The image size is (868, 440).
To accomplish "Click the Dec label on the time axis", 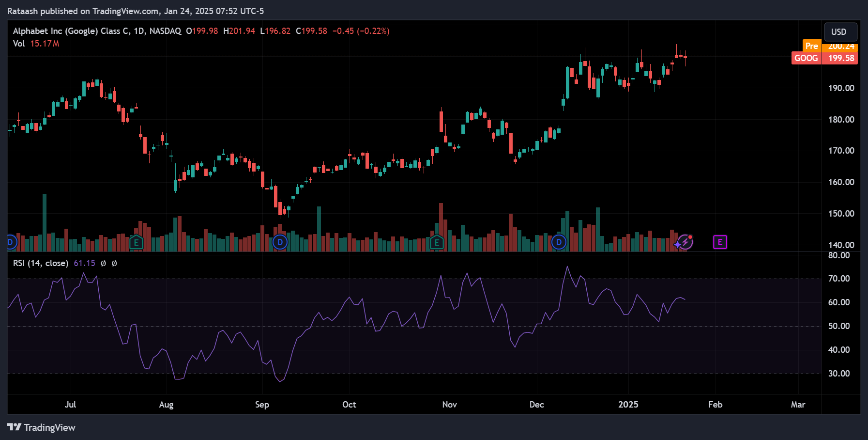I will [x=536, y=405].
